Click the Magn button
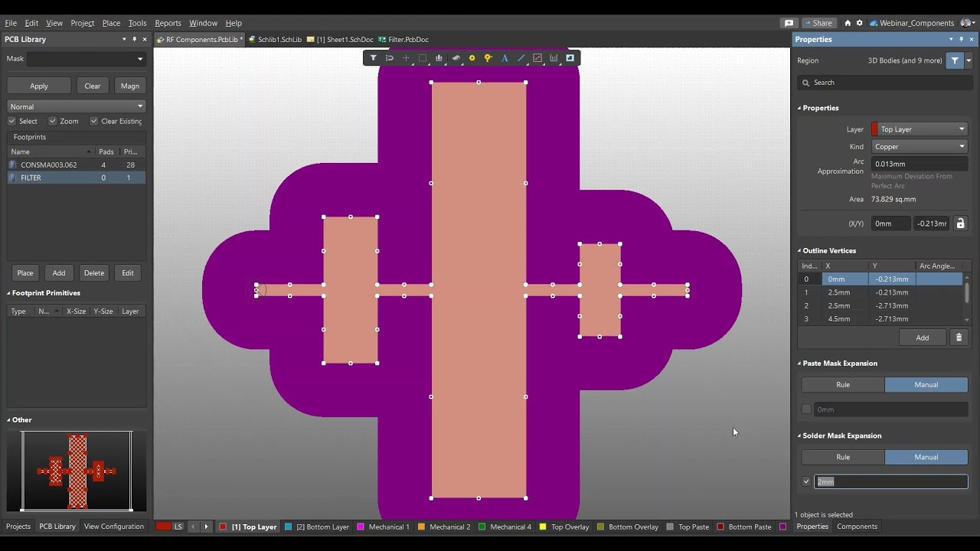 pyautogui.click(x=130, y=86)
